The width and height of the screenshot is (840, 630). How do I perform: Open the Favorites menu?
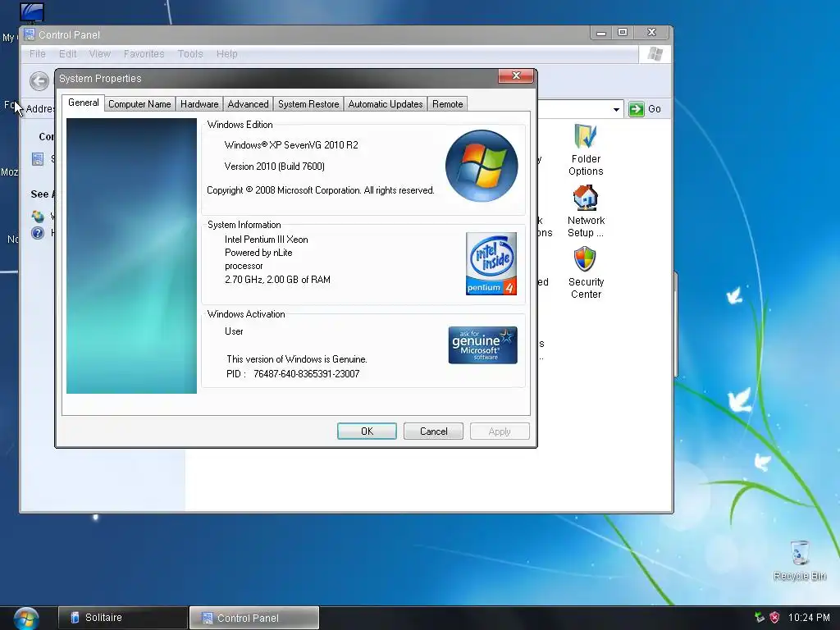[144, 53]
